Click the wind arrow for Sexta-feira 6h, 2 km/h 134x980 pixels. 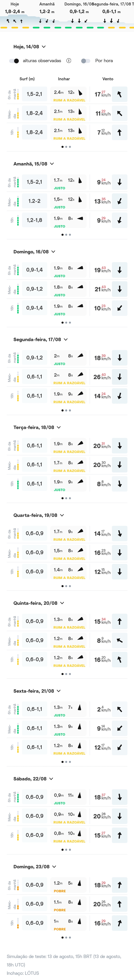coord(120,709)
